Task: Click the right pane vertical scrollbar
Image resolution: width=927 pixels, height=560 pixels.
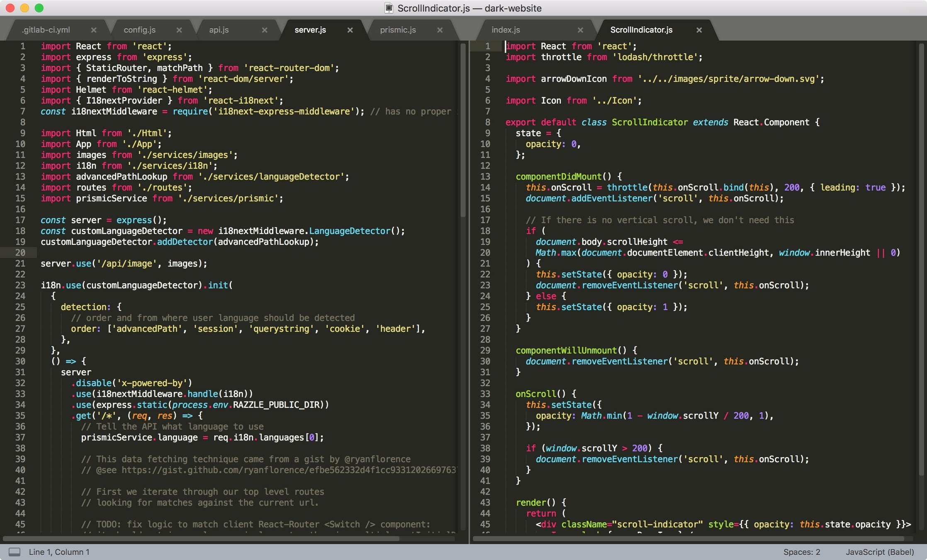Action: pyautogui.click(x=922, y=259)
